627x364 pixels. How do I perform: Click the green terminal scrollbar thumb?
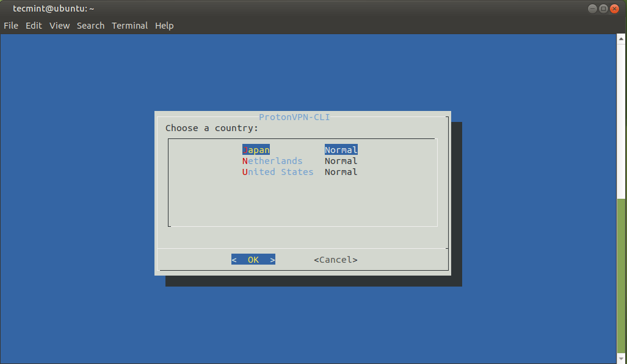(621, 276)
